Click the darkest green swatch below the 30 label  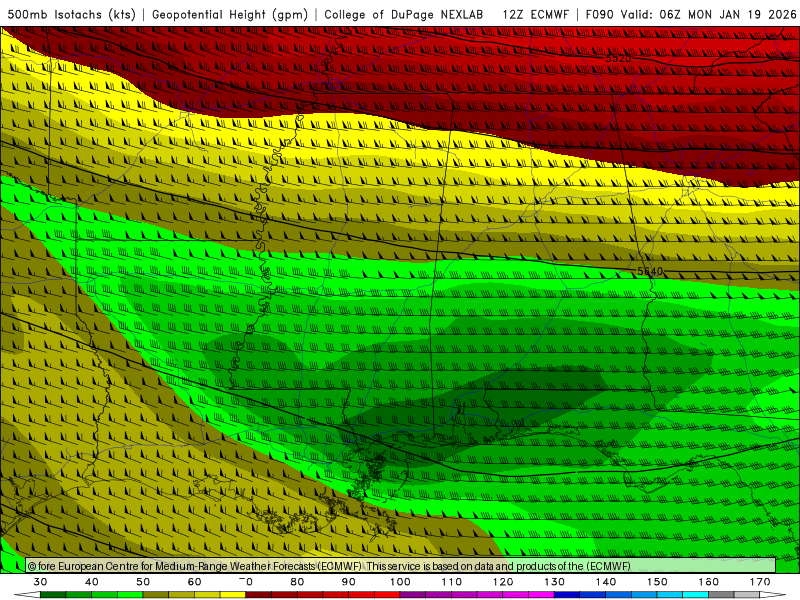pos(53,595)
